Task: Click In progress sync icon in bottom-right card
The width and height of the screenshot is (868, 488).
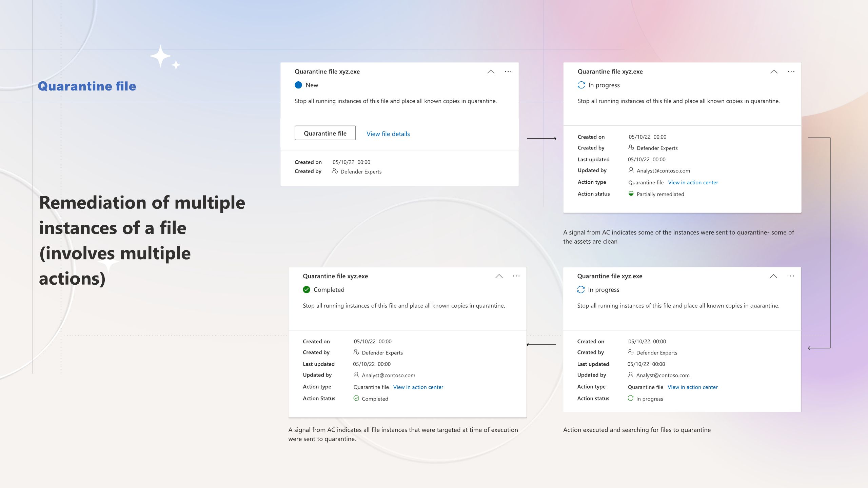Action: pos(581,290)
